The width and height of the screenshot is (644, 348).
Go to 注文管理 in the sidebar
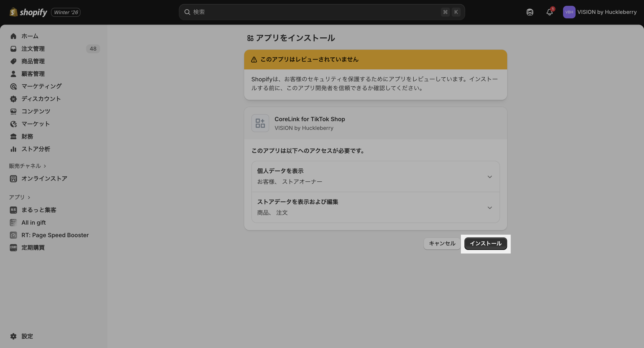point(33,49)
